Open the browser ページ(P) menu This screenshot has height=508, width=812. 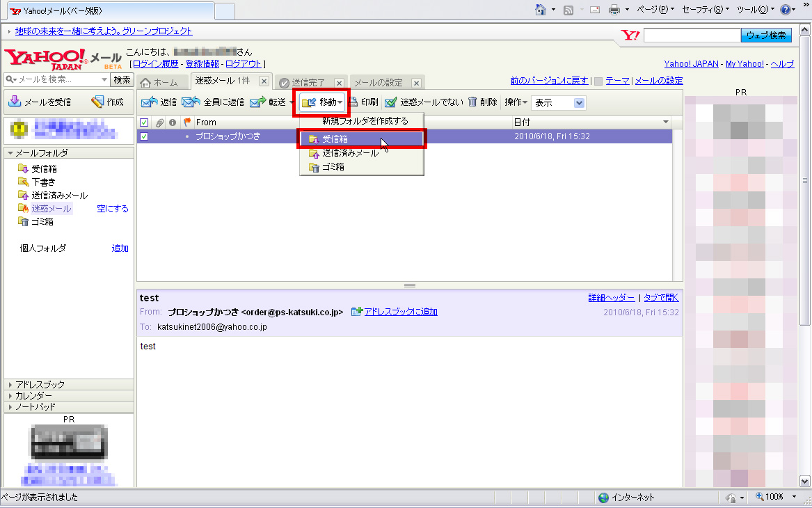click(655, 10)
